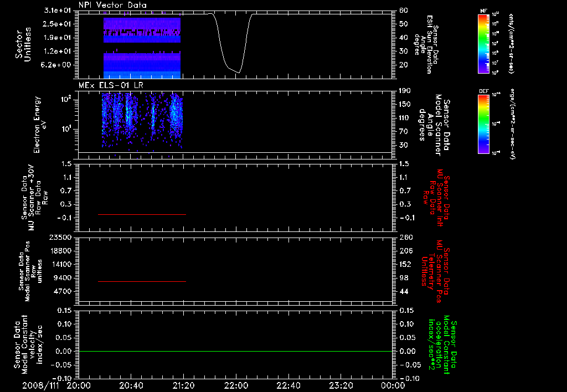Click the 21:20 time axis label
The height and width of the screenshot is (392, 567).
(184, 385)
